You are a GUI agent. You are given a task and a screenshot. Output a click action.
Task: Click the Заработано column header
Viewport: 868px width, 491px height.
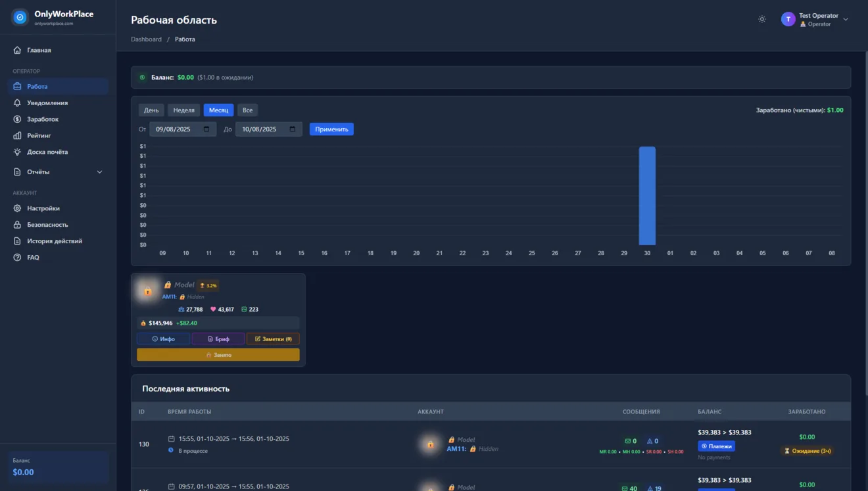[x=807, y=412]
